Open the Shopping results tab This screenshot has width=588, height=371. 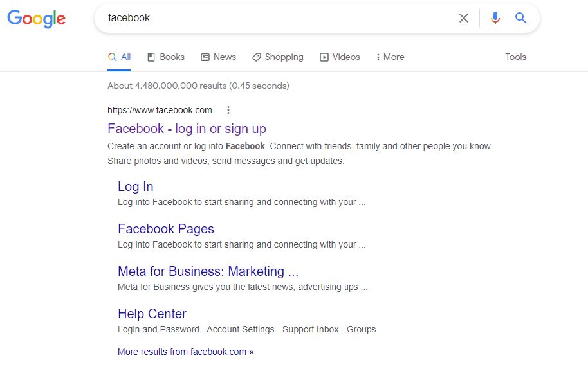pyautogui.click(x=277, y=57)
